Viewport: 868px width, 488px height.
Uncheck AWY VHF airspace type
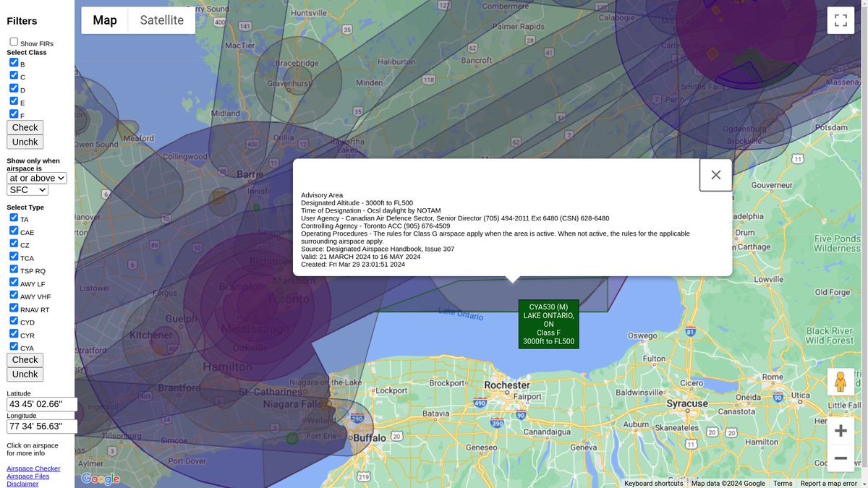pos(14,295)
